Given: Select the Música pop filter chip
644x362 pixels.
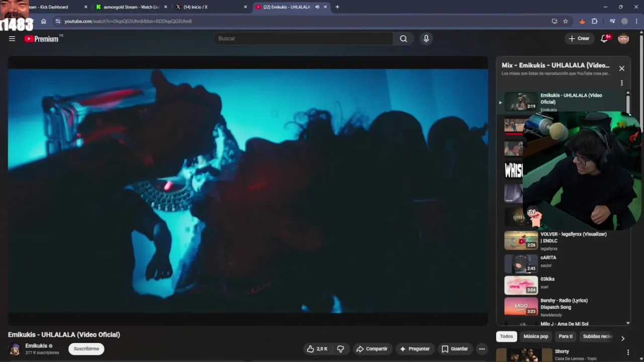Looking at the screenshot, I should click(x=535, y=336).
